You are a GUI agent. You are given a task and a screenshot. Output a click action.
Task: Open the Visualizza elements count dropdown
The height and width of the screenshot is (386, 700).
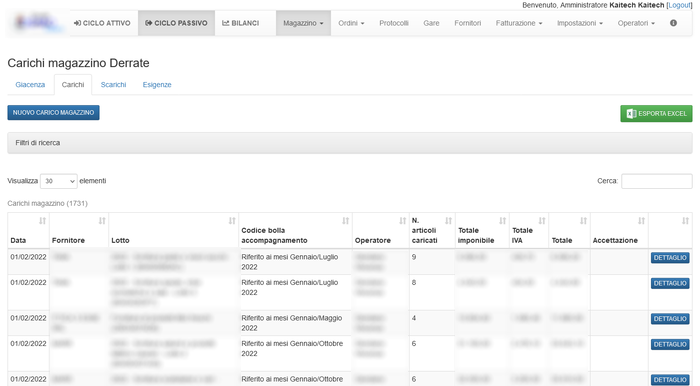click(x=58, y=181)
